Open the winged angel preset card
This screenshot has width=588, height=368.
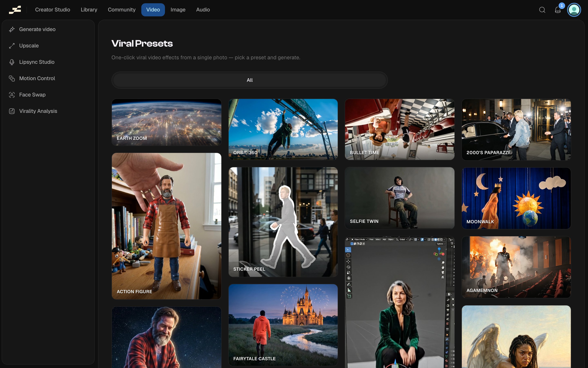click(x=516, y=337)
